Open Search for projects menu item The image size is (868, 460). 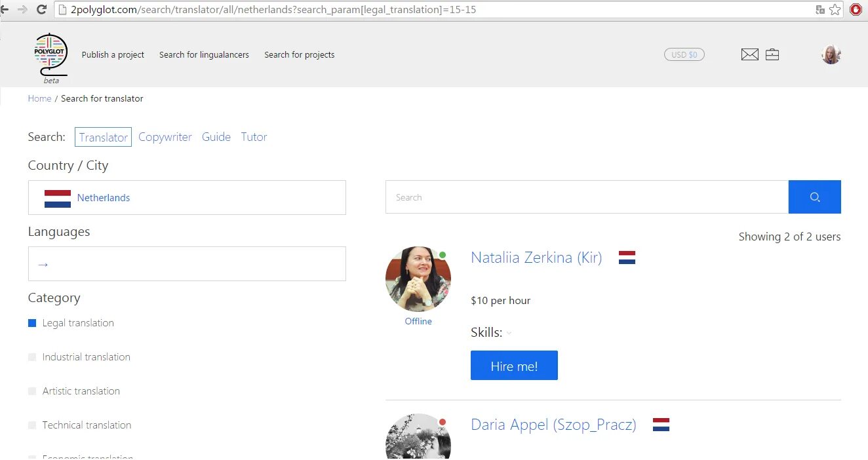(300, 55)
